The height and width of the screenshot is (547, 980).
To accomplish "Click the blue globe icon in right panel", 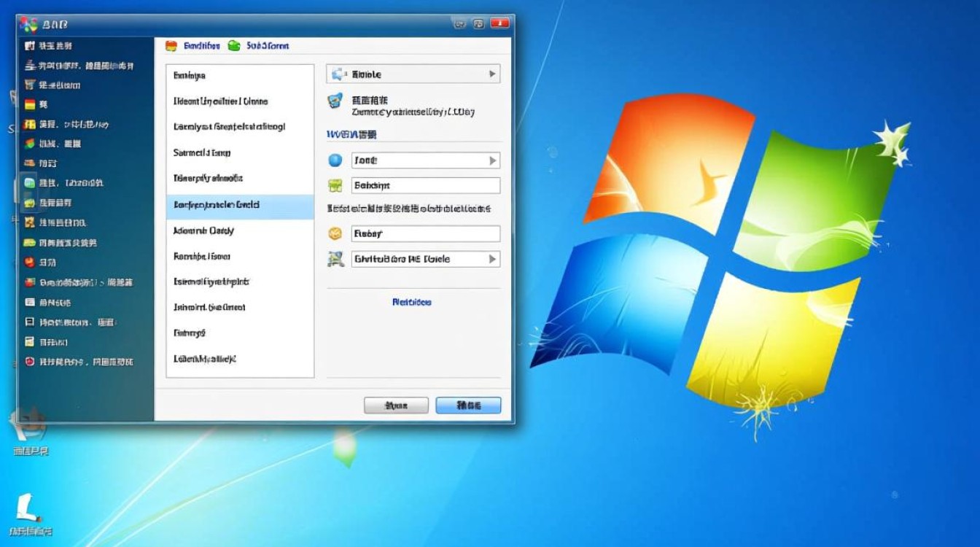I will (x=335, y=160).
